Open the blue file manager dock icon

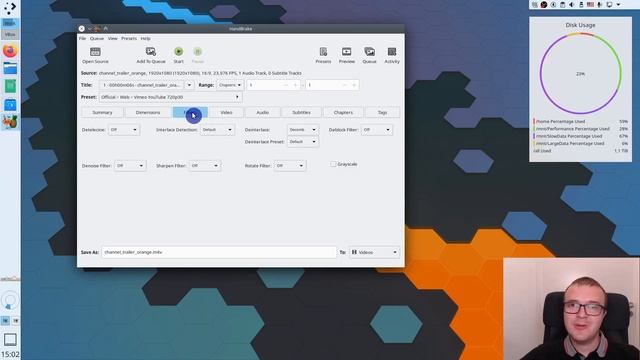(x=10, y=68)
